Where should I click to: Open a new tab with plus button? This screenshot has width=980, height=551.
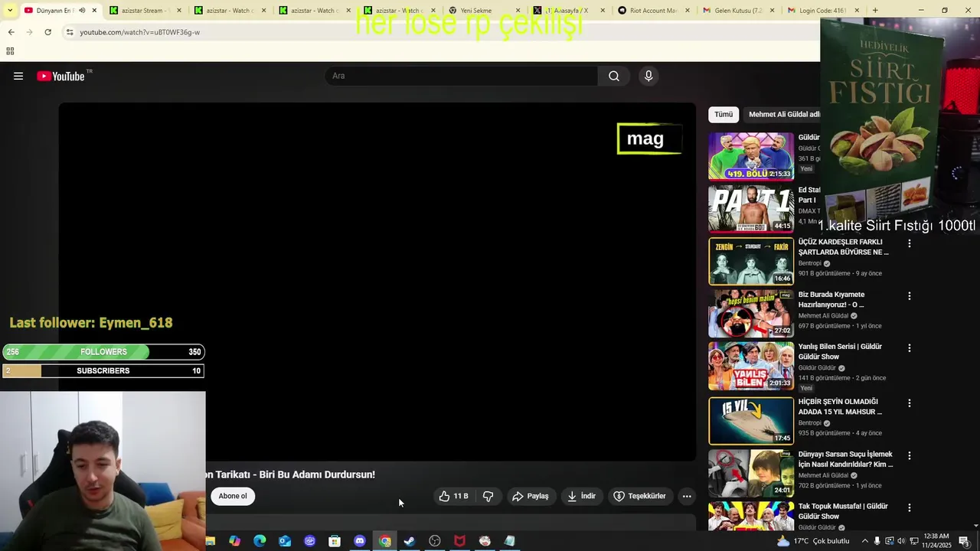tap(875, 11)
